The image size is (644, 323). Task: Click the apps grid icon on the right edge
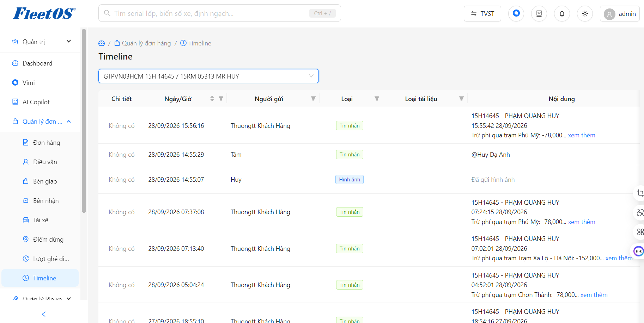pyautogui.click(x=640, y=232)
